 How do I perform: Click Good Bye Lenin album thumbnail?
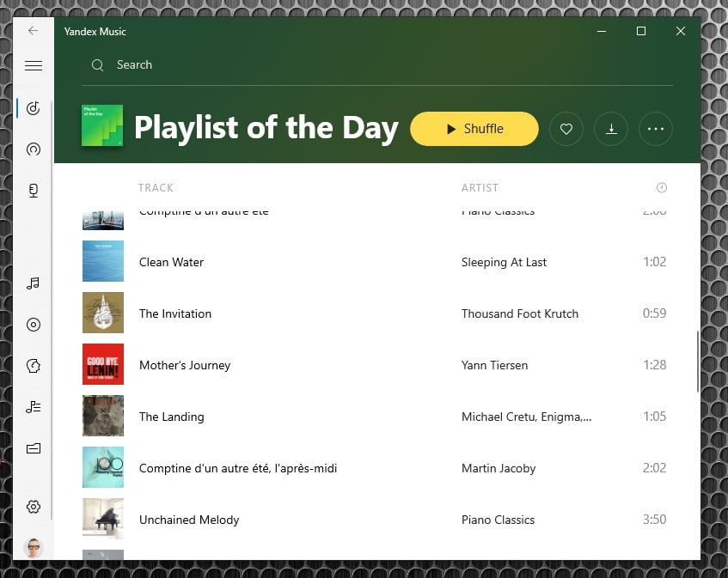click(103, 364)
